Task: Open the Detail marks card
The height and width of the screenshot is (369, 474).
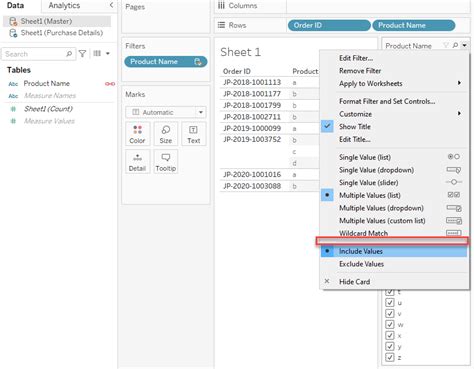Action: [x=137, y=162]
